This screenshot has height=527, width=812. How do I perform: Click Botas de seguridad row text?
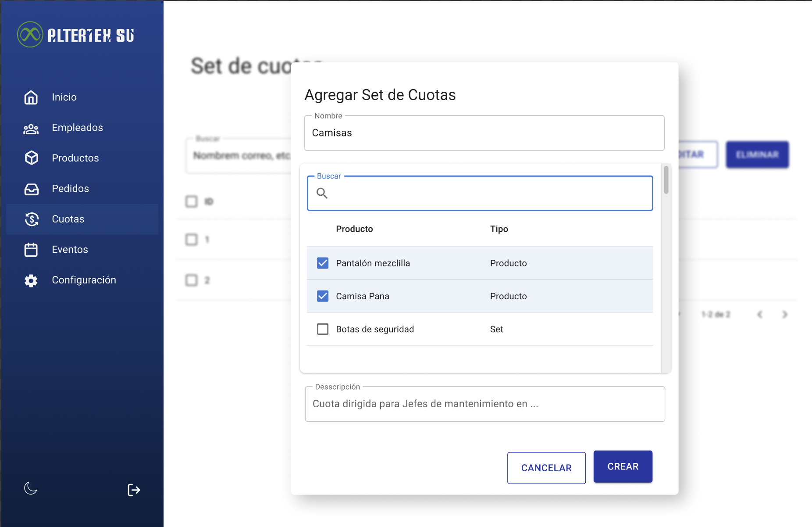tap(375, 329)
